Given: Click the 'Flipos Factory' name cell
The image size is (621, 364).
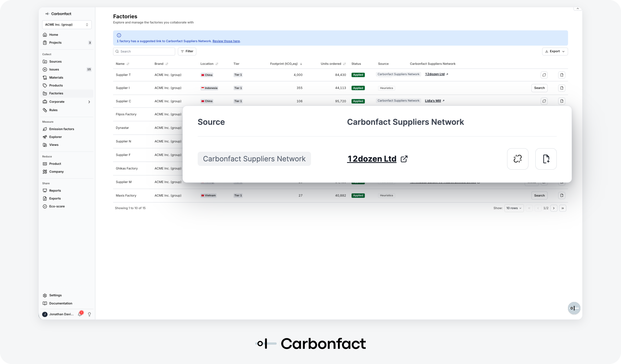Looking at the screenshot, I should [126, 114].
